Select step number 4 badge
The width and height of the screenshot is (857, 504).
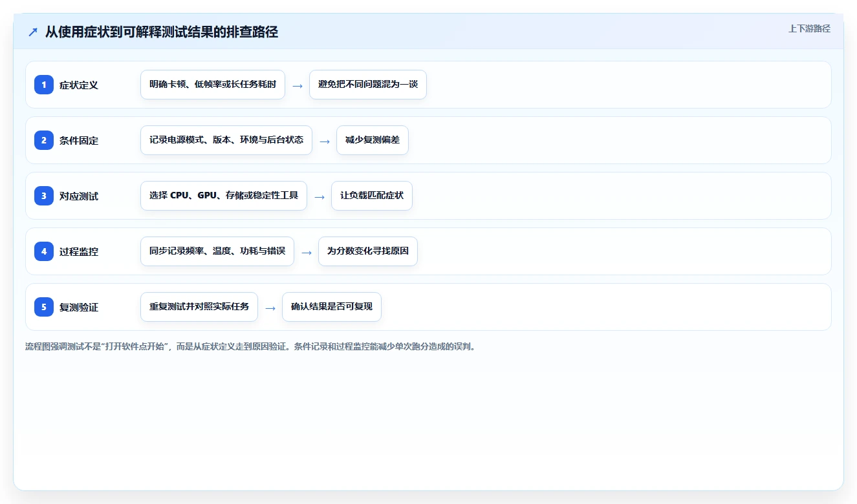pos(44,251)
